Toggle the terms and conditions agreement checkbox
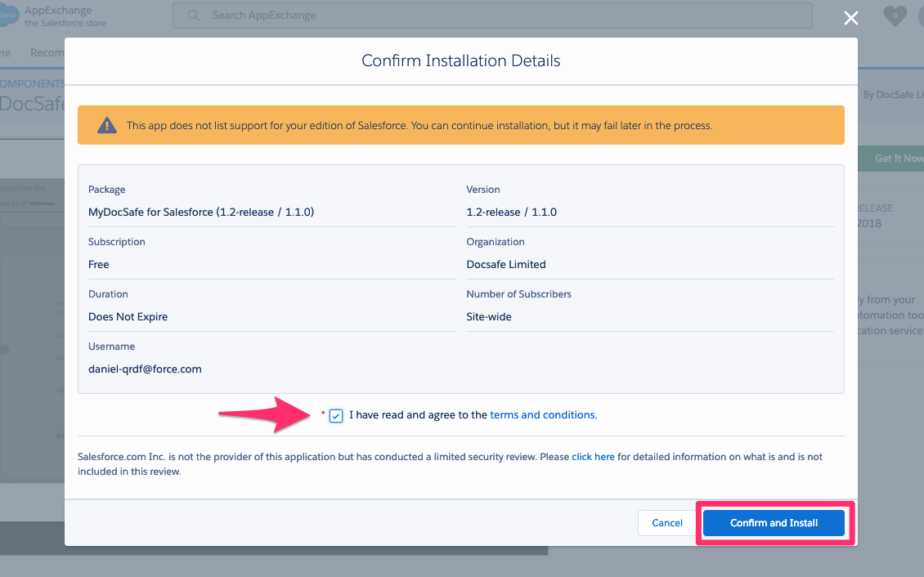This screenshot has height=577, width=924. pyautogui.click(x=336, y=416)
